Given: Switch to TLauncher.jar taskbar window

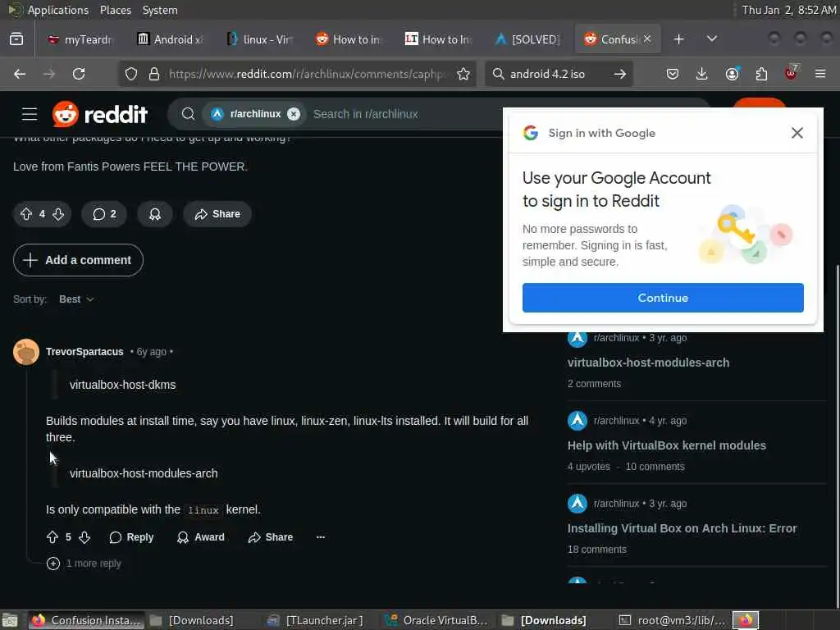Looking at the screenshot, I should (x=316, y=620).
